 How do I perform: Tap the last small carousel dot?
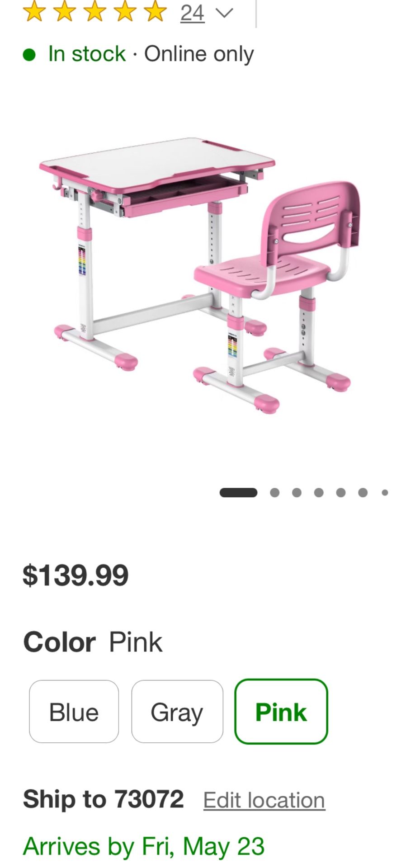point(385,493)
